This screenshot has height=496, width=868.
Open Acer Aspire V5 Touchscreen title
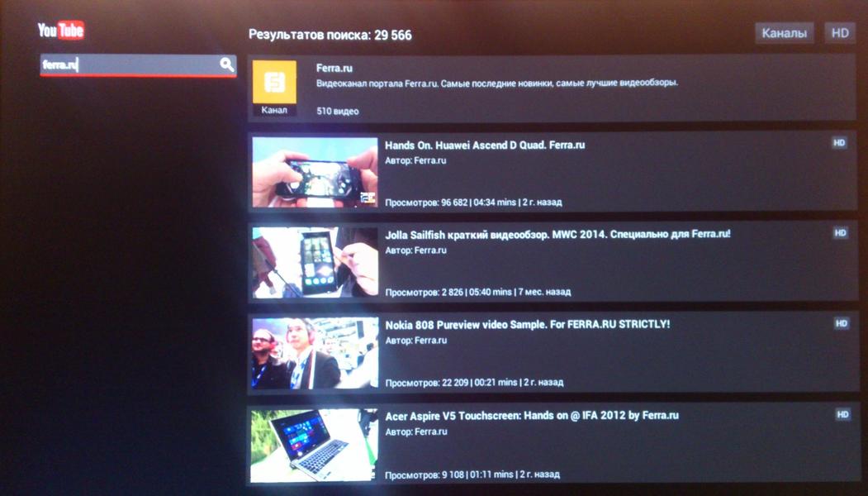tap(532, 415)
